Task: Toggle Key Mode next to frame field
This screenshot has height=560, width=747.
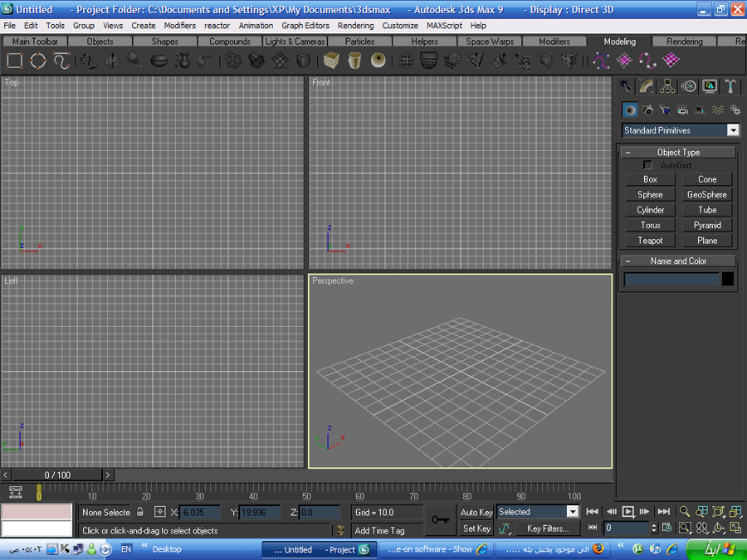Action: coord(592,528)
